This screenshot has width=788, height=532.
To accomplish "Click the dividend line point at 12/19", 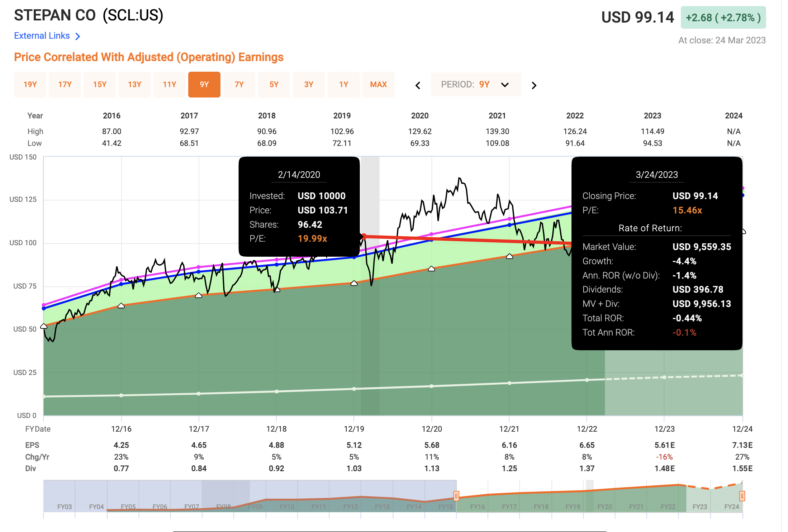I will point(354,389).
